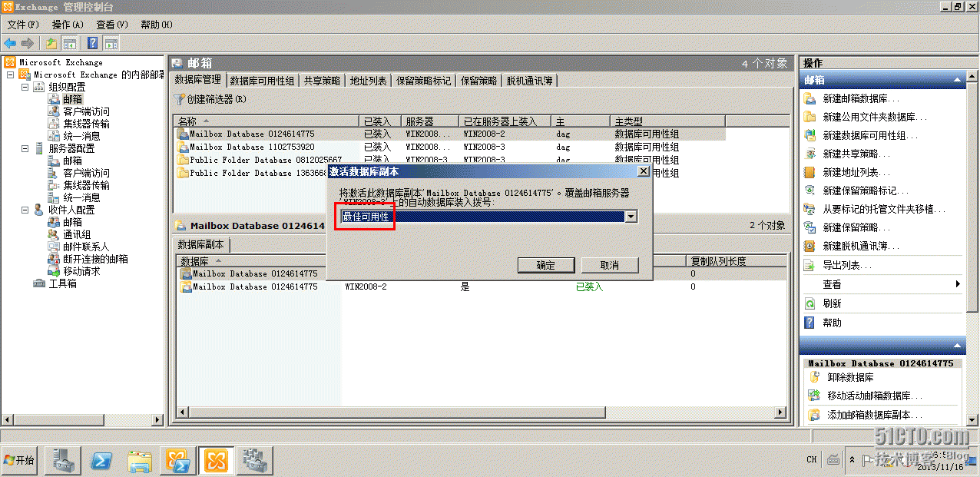Click 帮助 in the actions pane
Viewport: 980px width, 477px height.
(832, 323)
